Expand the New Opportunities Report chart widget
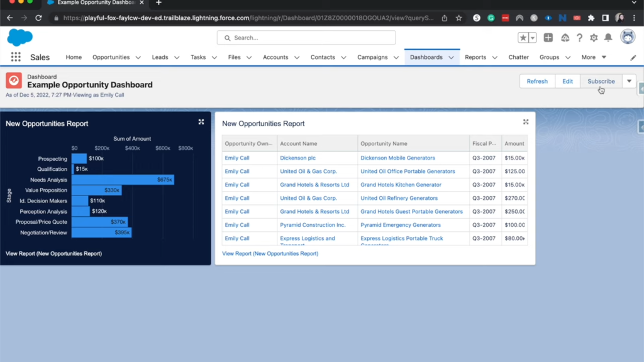644x362 pixels. tap(201, 122)
